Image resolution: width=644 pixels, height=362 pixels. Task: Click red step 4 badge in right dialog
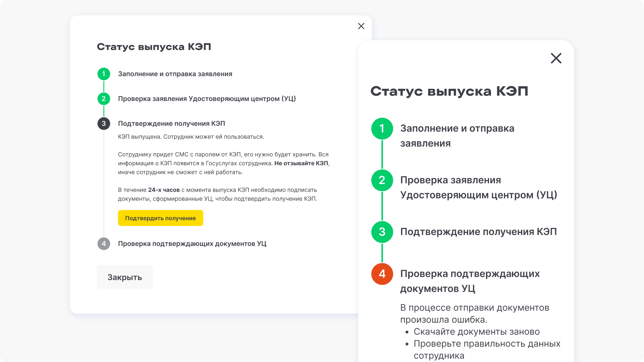[x=382, y=274]
